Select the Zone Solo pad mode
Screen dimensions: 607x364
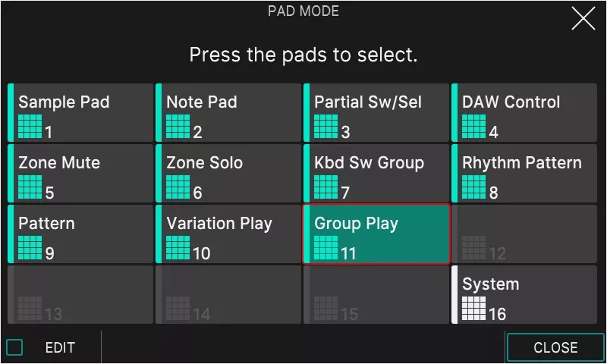pyautogui.click(x=228, y=174)
